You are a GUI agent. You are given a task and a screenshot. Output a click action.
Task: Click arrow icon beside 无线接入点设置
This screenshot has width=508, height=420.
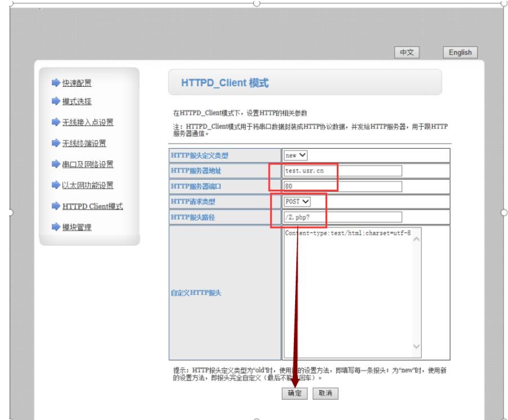coord(55,123)
